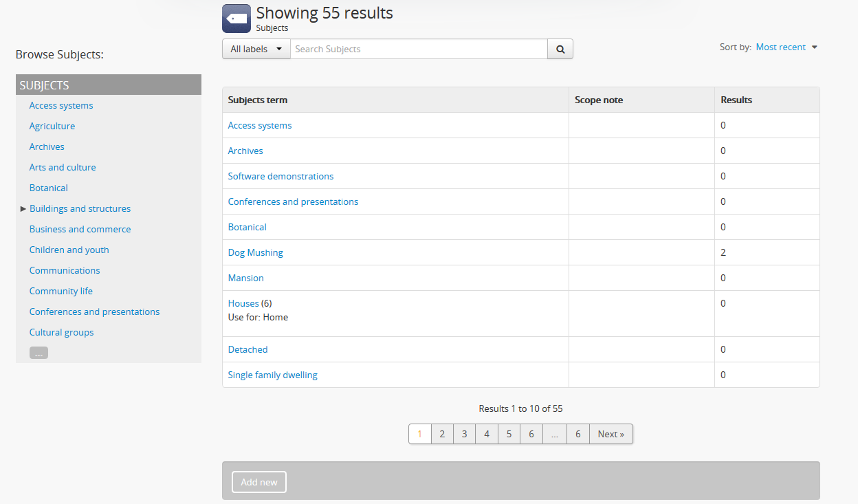The height and width of the screenshot is (504, 858).
Task: Open the "All labels" dropdown
Action: pos(256,49)
